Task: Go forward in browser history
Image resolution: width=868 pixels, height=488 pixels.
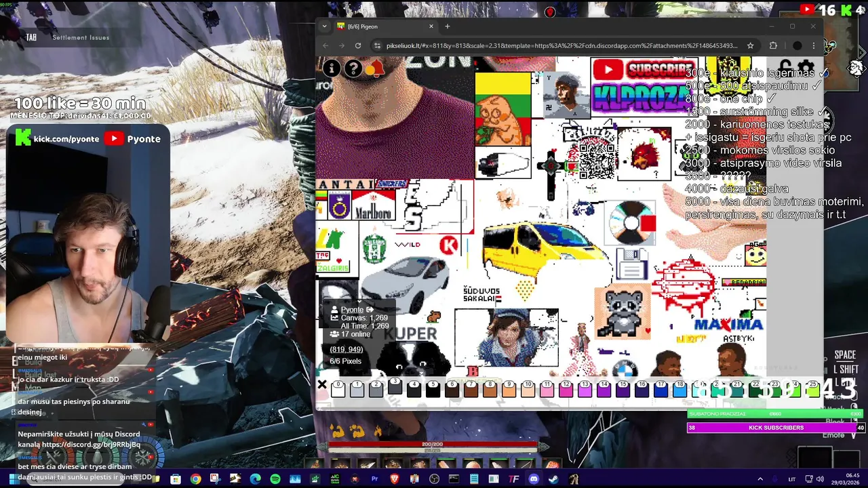Action: click(341, 45)
